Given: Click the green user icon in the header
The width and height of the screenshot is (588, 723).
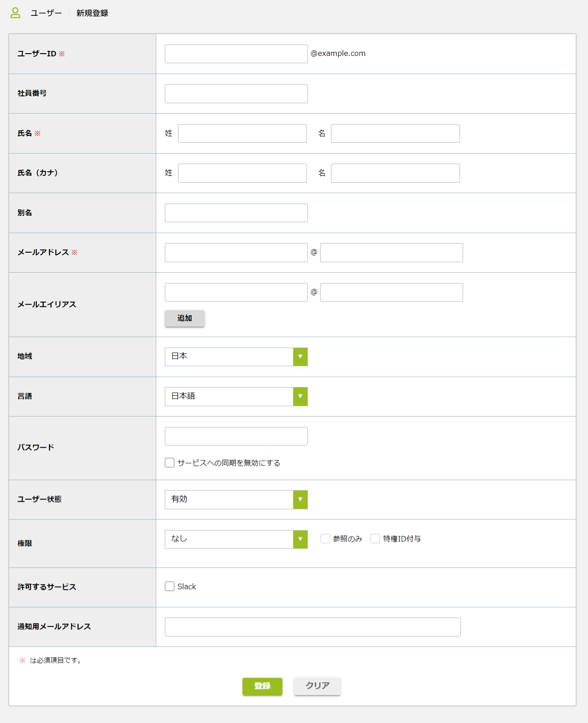Looking at the screenshot, I should point(15,13).
